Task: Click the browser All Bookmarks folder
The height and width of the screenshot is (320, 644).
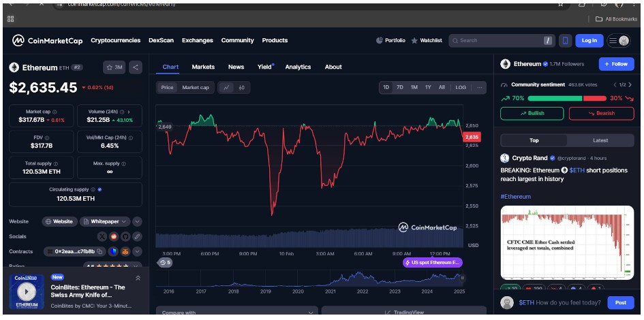Action: [x=617, y=19]
